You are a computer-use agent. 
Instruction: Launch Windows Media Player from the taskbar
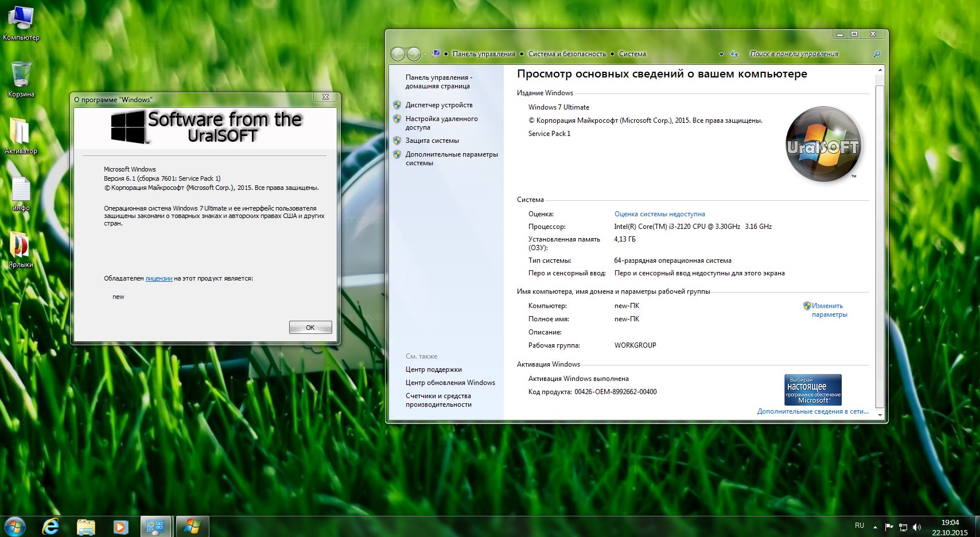click(120, 527)
